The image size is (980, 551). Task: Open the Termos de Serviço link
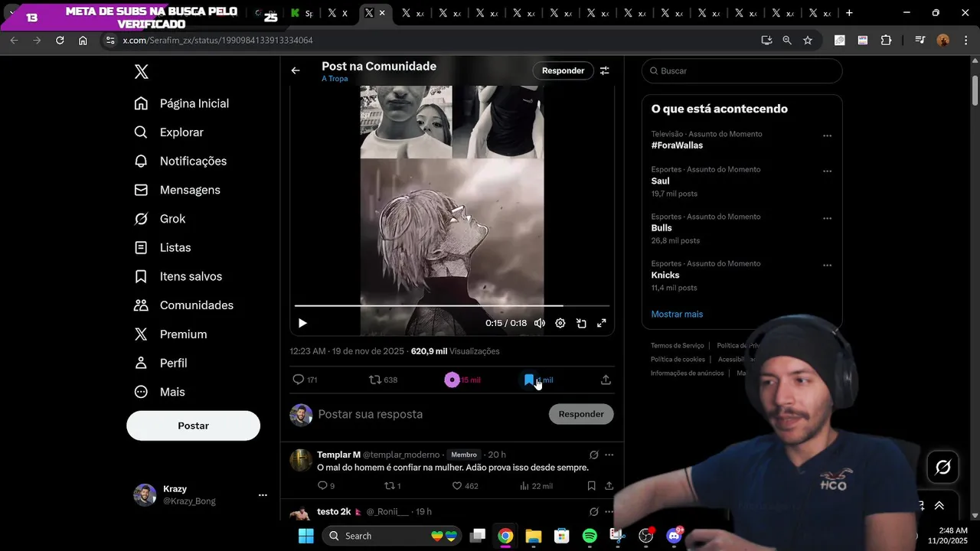click(678, 346)
